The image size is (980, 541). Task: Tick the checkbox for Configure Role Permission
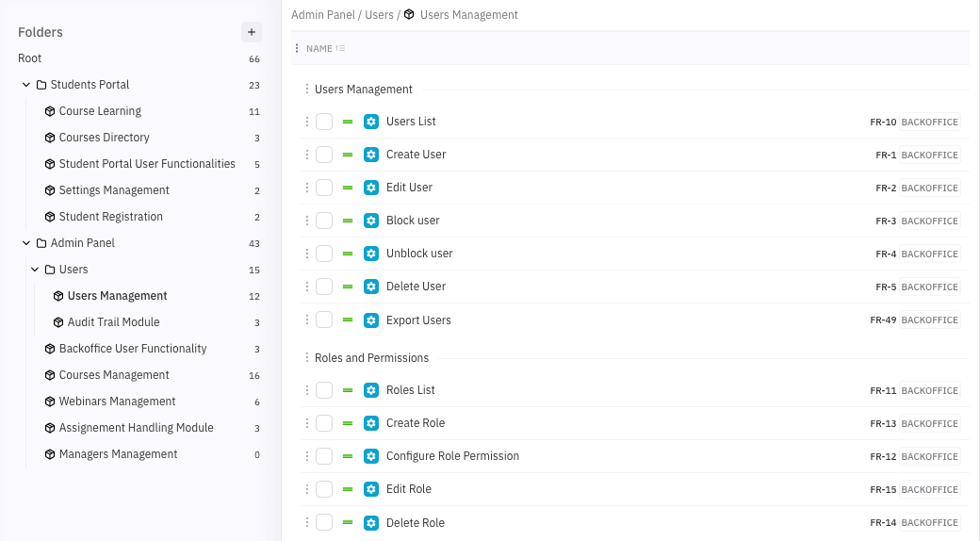(324, 456)
